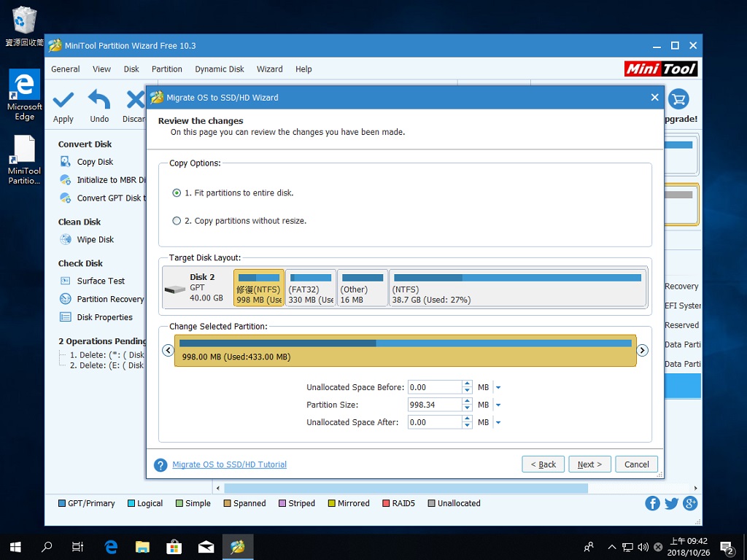
Task: Decrease Unallocated Space After value
Action: point(468,426)
